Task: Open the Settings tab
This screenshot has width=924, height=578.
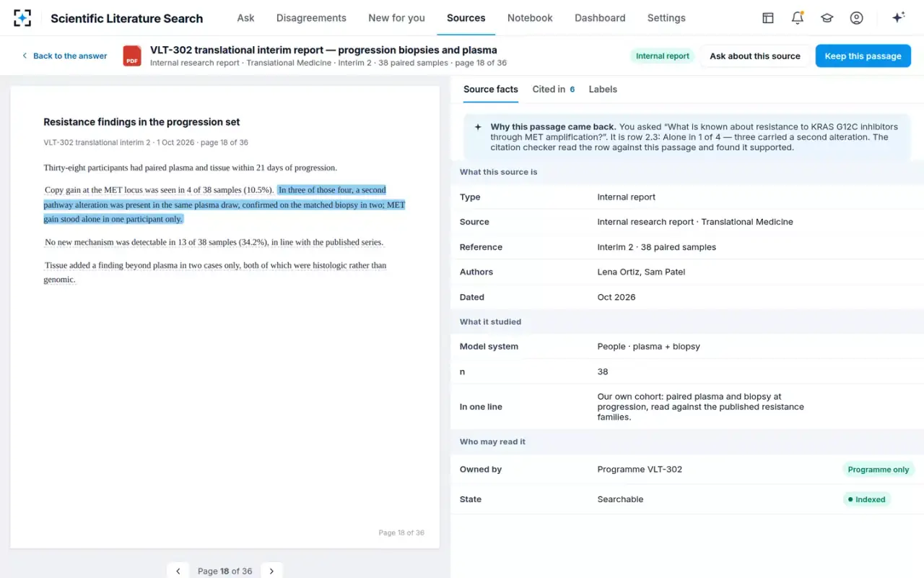Action: pyautogui.click(x=666, y=18)
